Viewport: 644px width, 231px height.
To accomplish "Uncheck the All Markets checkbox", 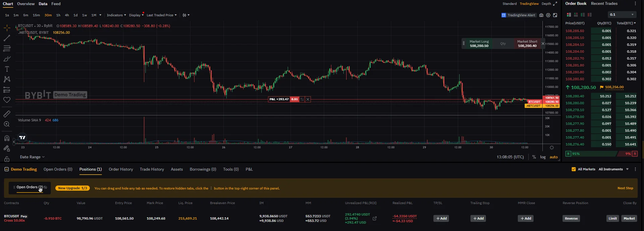I will [574, 169].
